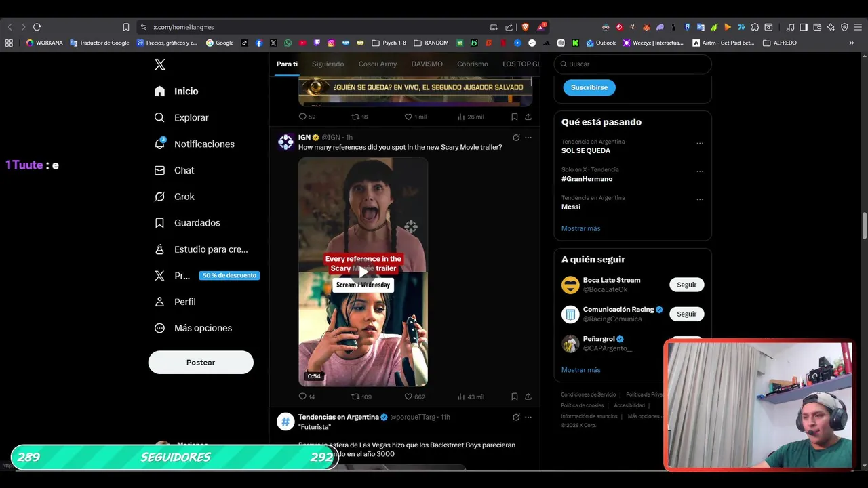Viewport: 868px width, 488px height.
Task: Bookmark this page in address bar
Action: (125, 27)
